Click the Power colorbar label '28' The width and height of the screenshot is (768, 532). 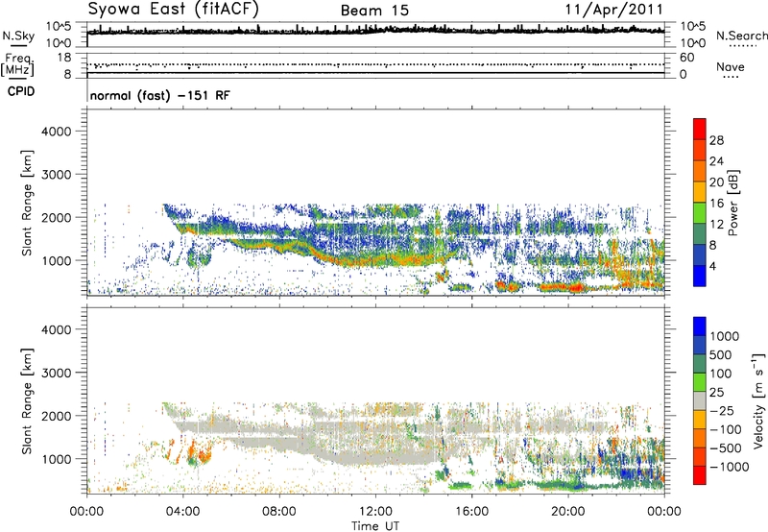716,140
